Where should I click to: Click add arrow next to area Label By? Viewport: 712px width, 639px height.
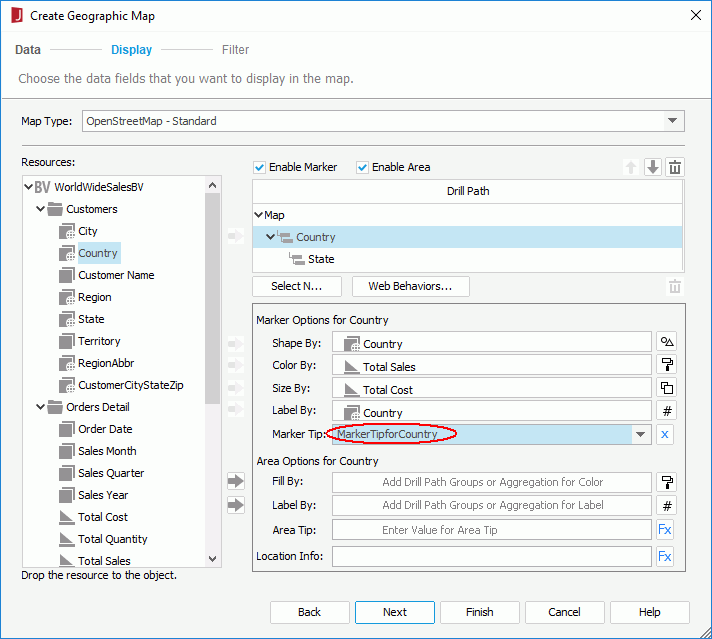(236, 505)
